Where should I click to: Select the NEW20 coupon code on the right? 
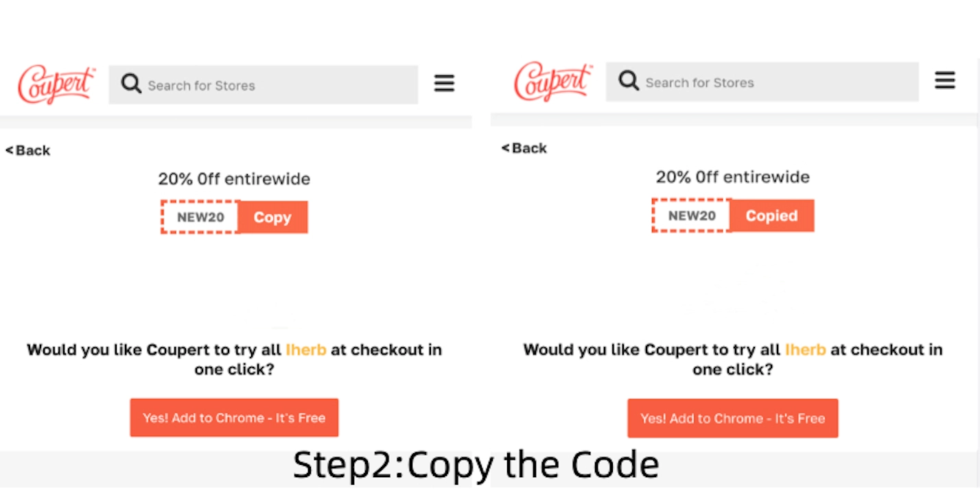tap(692, 215)
